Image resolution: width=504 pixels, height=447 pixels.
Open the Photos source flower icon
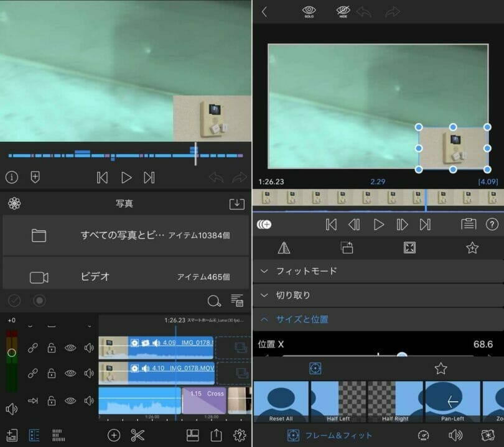14,203
